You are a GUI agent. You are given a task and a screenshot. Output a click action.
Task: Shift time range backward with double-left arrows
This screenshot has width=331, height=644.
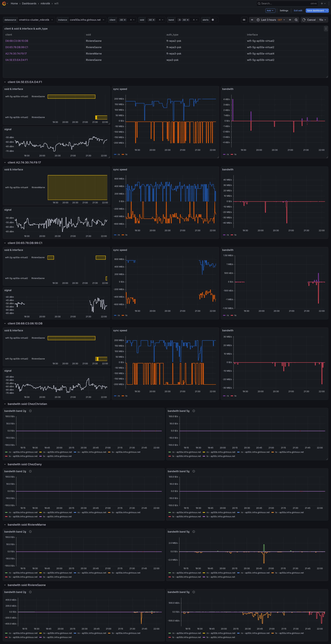coord(252,20)
